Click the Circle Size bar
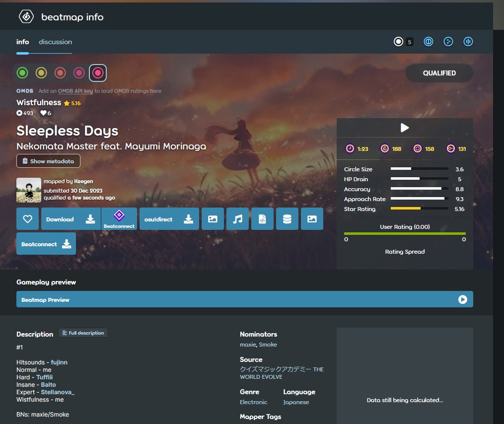This screenshot has height=424, width=504. [420, 169]
